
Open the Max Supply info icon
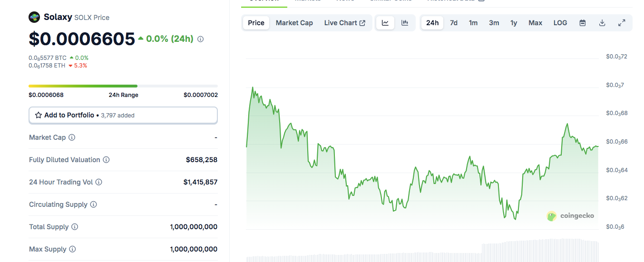[x=72, y=249]
